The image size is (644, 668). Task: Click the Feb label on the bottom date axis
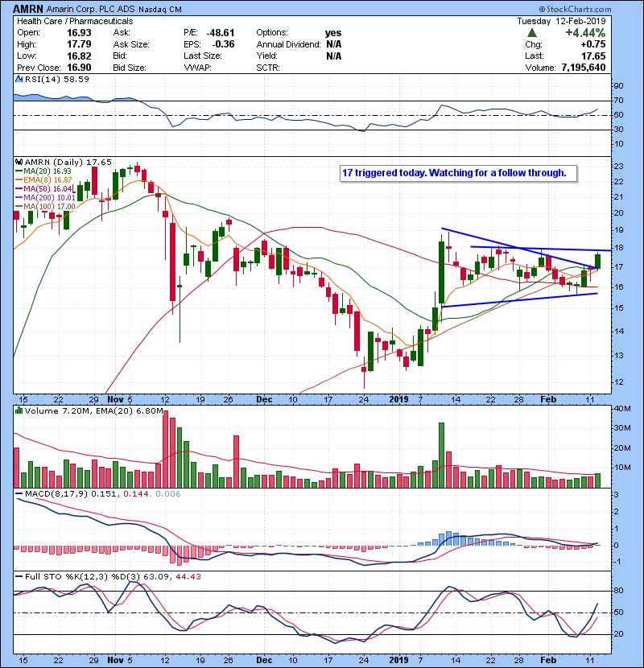coord(548,660)
